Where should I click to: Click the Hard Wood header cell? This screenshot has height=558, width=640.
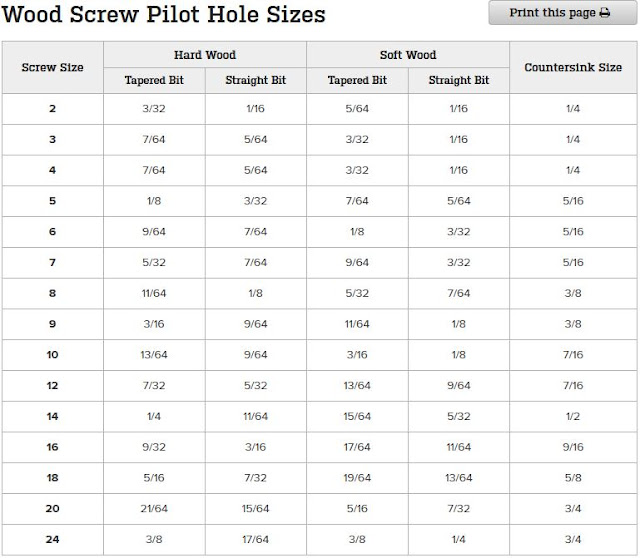coord(205,55)
